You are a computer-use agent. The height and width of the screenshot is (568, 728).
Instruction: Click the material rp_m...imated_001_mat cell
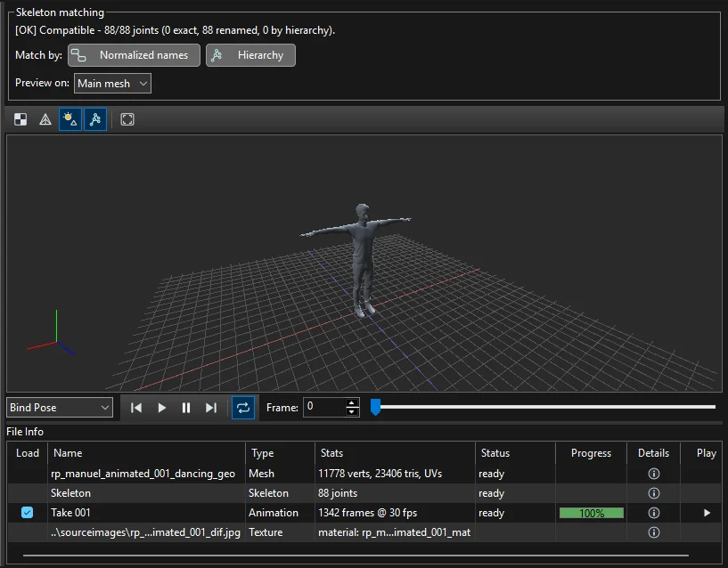(394, 532)
